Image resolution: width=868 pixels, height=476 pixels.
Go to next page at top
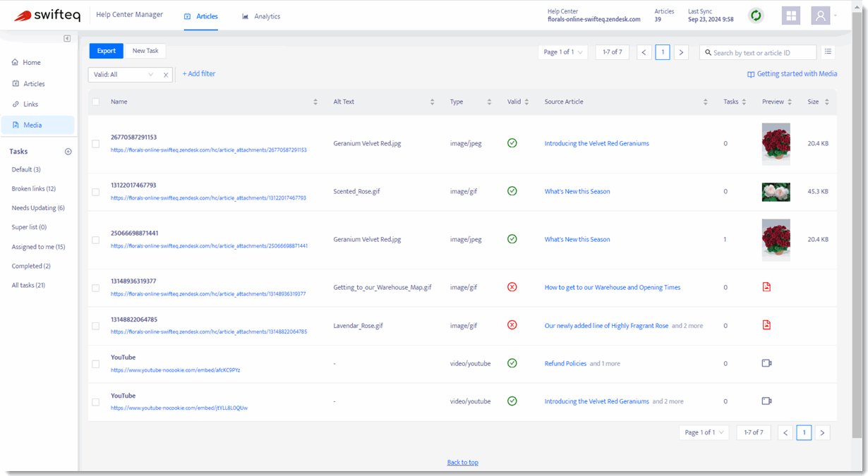point(681,52)
